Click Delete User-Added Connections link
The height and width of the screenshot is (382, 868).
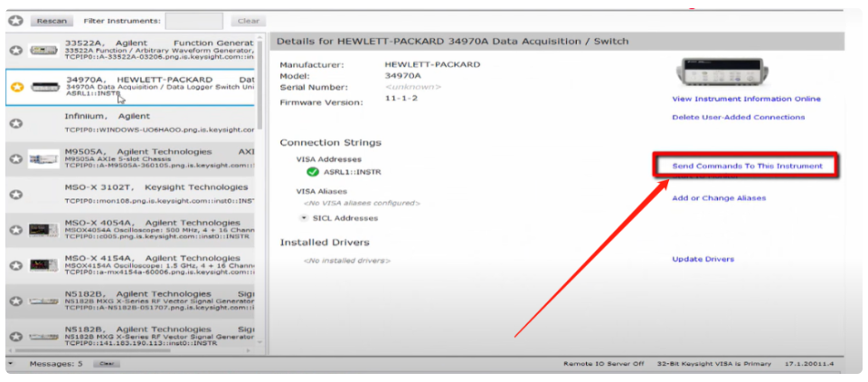point(739,118)
